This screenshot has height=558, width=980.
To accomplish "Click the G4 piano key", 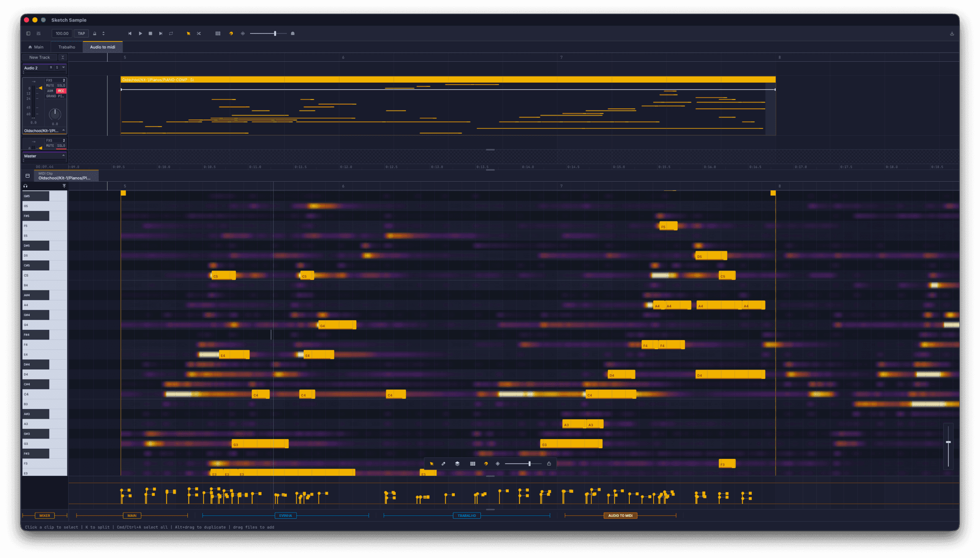I will (x=45, y=325).
